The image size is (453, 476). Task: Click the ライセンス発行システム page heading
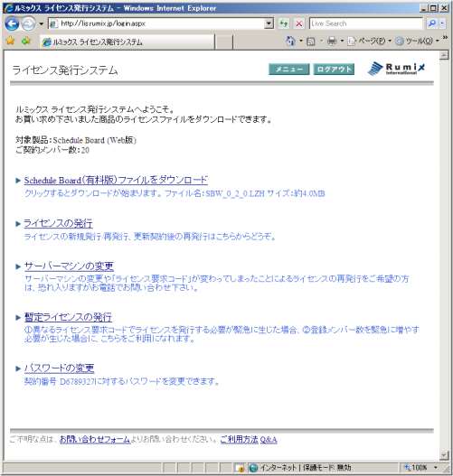[x=65, y=70]
